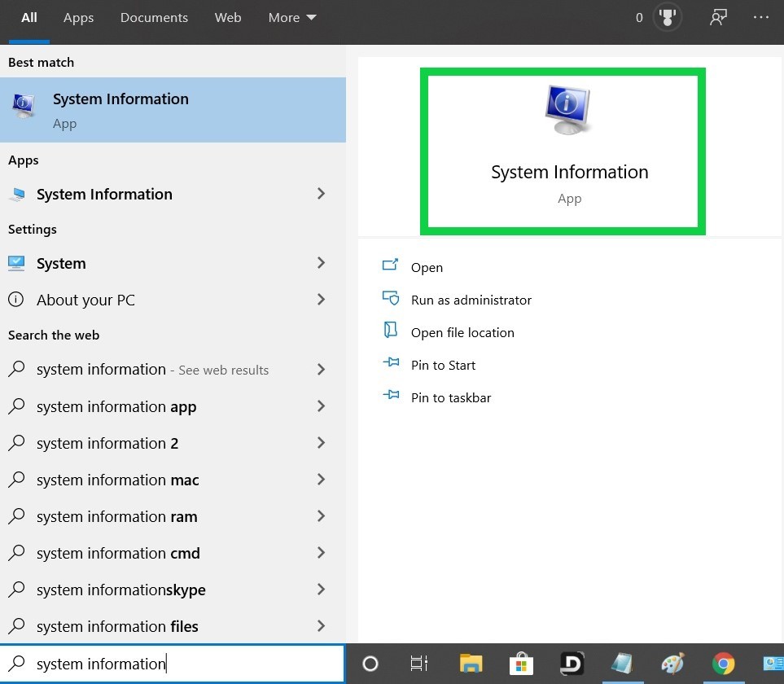Open Google Chrome from taskbar
The image size is (784, 684).
coord(723,664)
